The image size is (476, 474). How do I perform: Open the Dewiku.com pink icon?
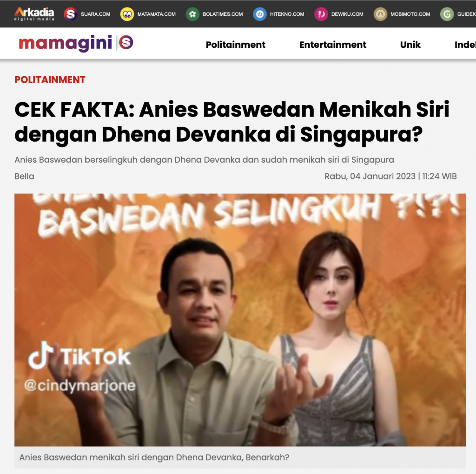pos(321,14)
